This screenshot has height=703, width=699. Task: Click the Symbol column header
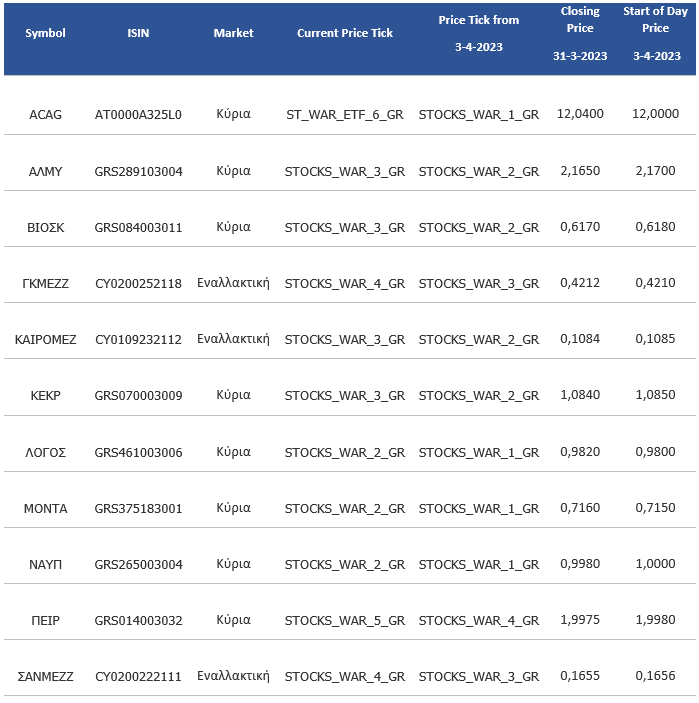46,33
